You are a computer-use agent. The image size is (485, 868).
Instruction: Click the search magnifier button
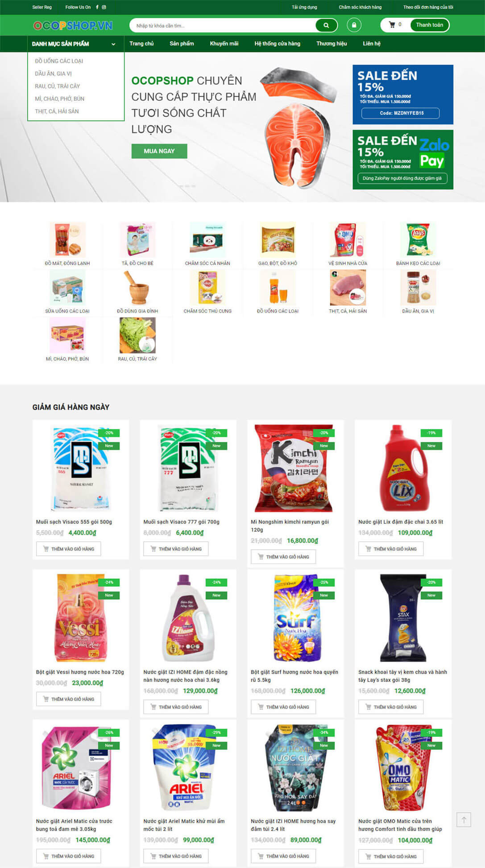326,25
